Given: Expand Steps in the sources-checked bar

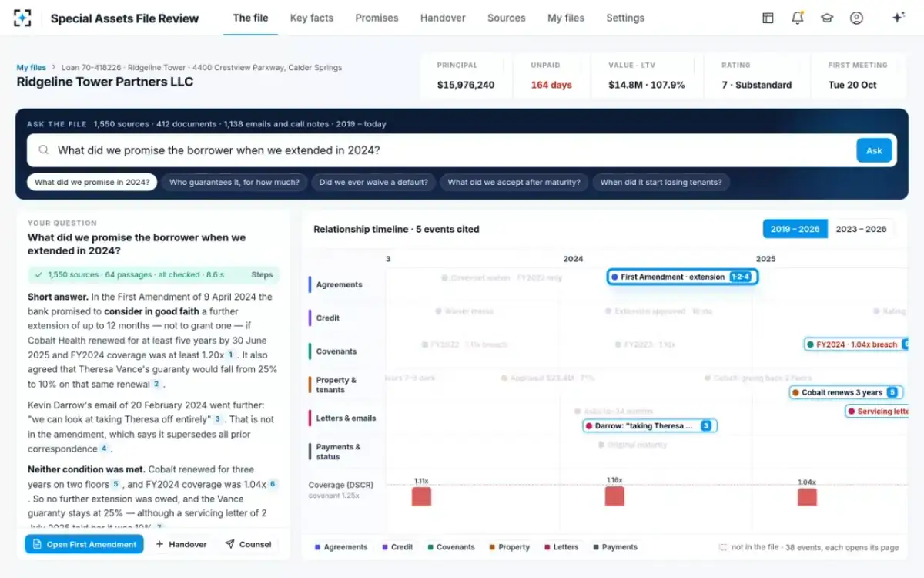Looking at the screenshot, I should click(x=262, y=274).
